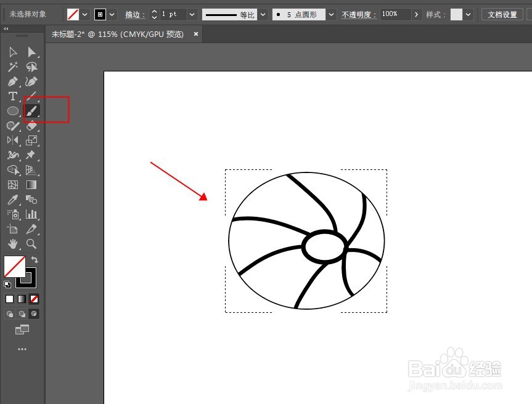Image resolution: width=532 pixels, height=404 pixels.
Task: Select the Eraser tool
Action: [31, 126]
